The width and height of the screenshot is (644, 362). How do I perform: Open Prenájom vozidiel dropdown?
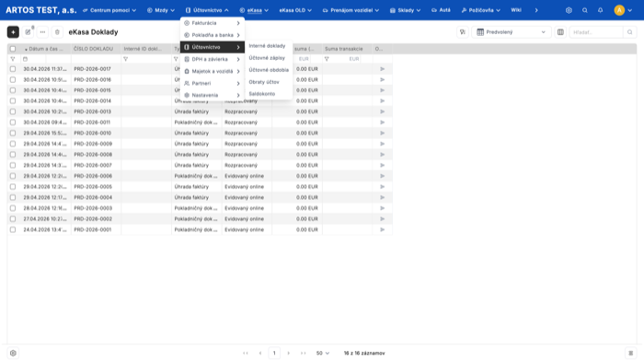351,10
